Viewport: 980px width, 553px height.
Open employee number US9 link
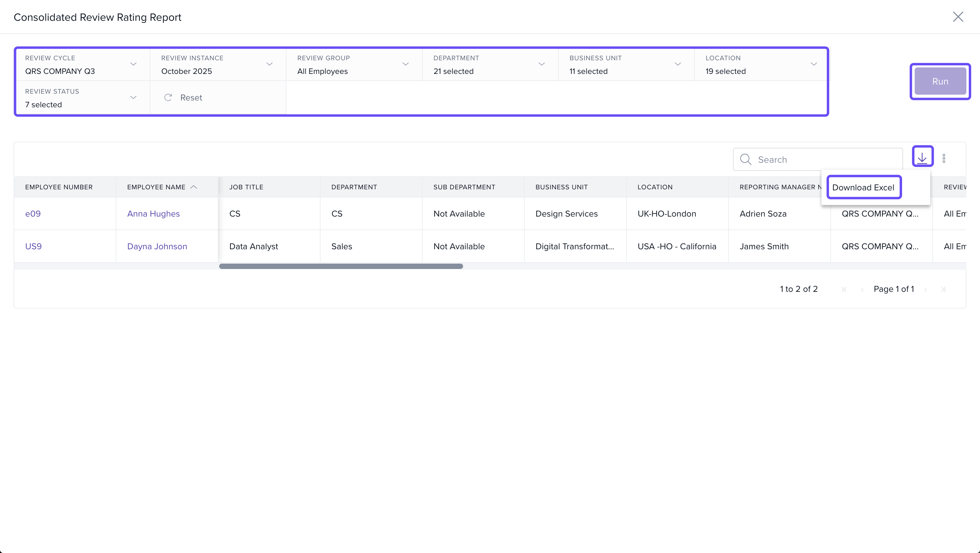coord(33,246)
